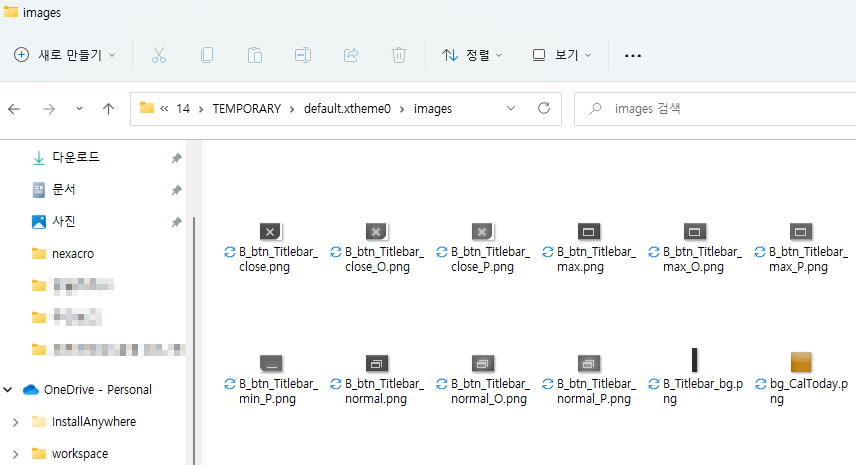The width and height of the screenshot is (856, 465).
Task: Select the B_btn_Titlebar_close_P.png thumbnail
Action: point(482,231)
